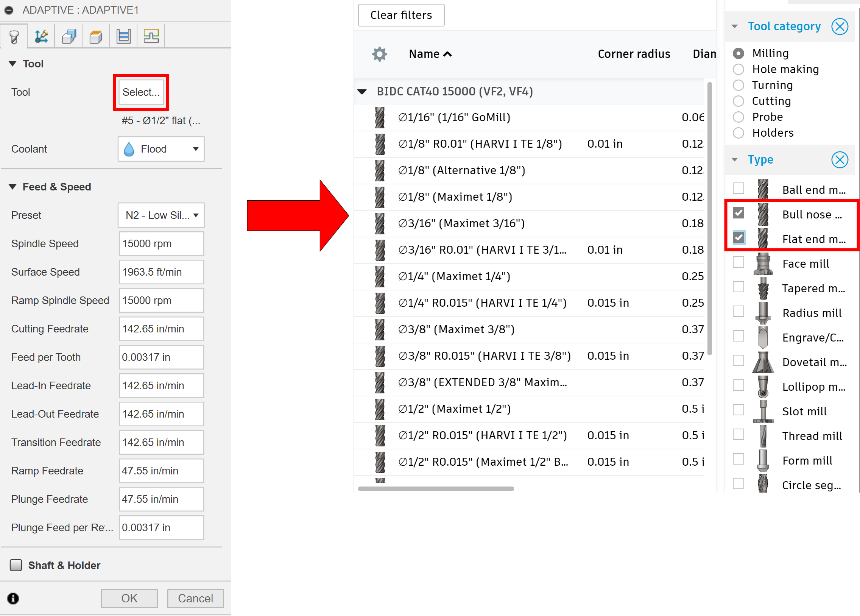
Task: Click the table settings gear icon
Action: (380, 54)
